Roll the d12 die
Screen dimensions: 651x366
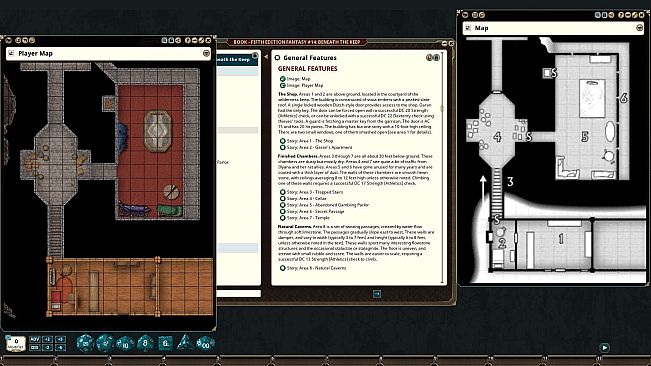click(105, 343)
